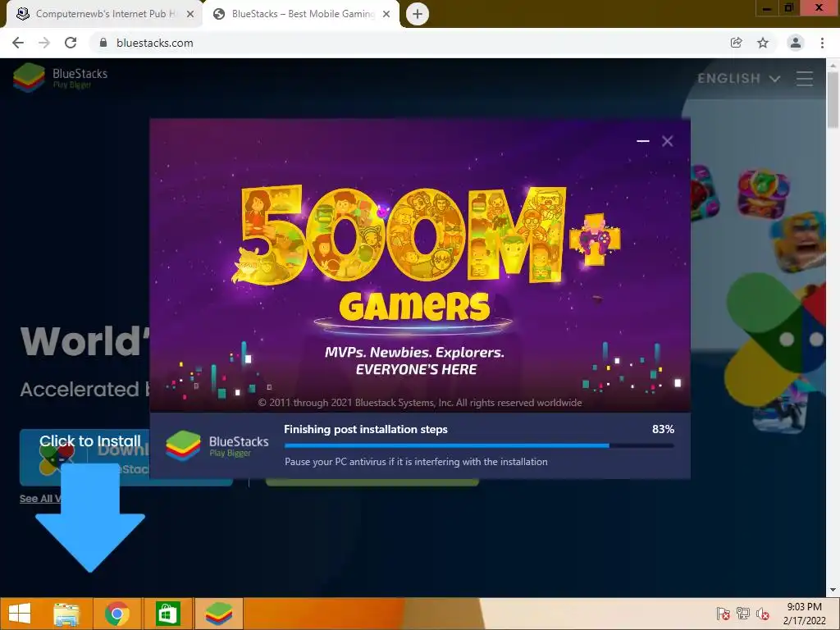Close the BlueStacks installer dialog

click(x=667, y=141)
